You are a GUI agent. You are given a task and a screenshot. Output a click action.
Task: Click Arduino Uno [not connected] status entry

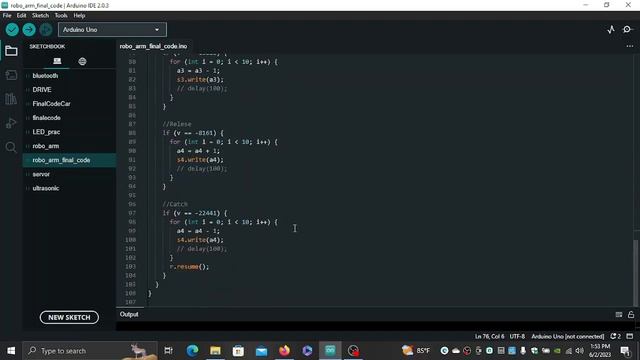(x=567, y=336)
